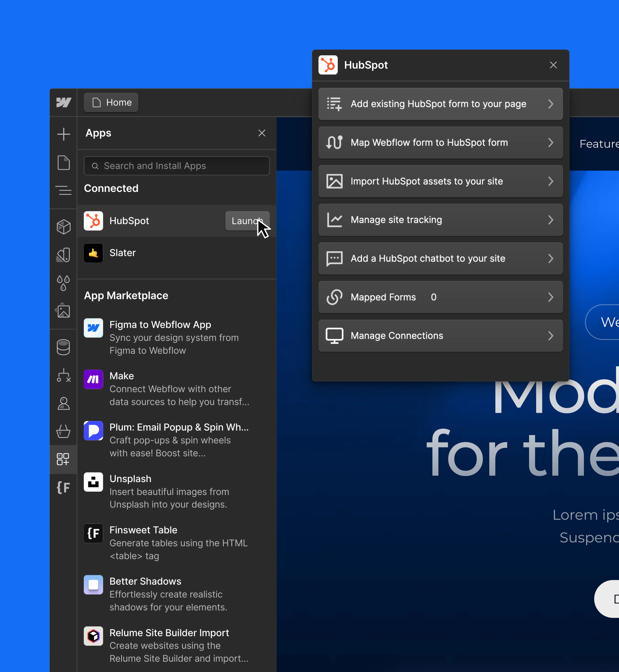Click the Slater app icon
Viewport: 619px width, 672px height.
click(93, 253)
